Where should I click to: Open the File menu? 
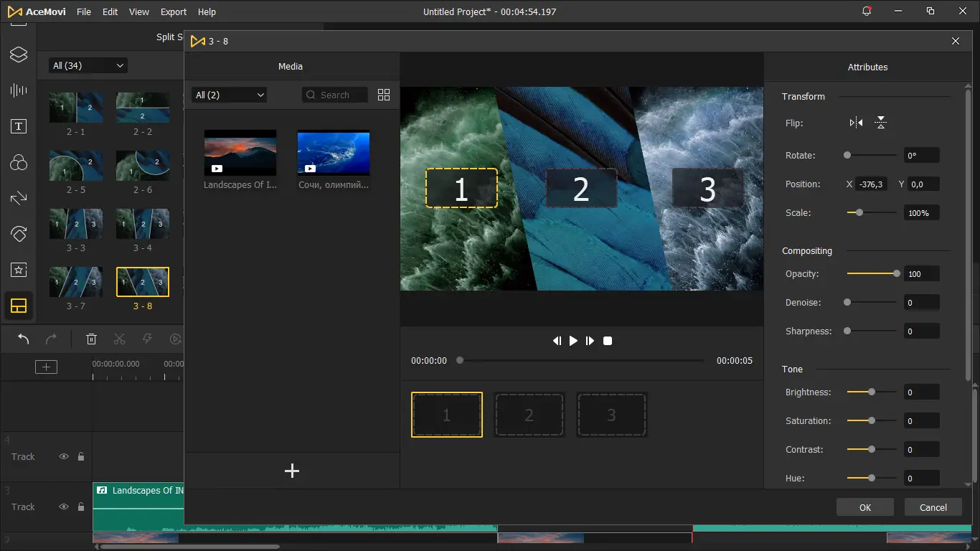84,11
